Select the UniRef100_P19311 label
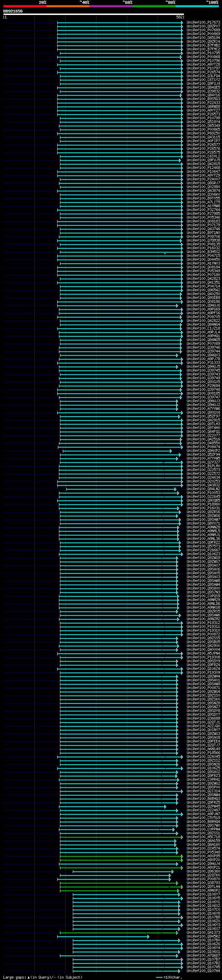 [203, 626]
